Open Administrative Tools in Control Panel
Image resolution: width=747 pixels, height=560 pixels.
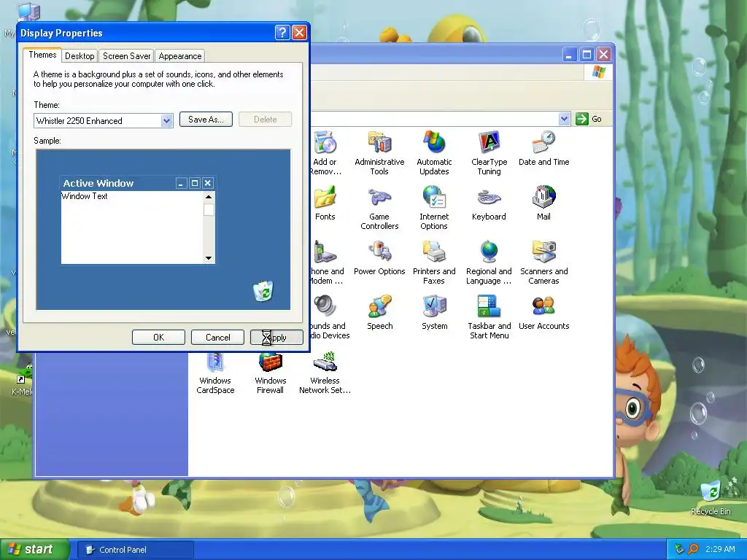point(379,143)
